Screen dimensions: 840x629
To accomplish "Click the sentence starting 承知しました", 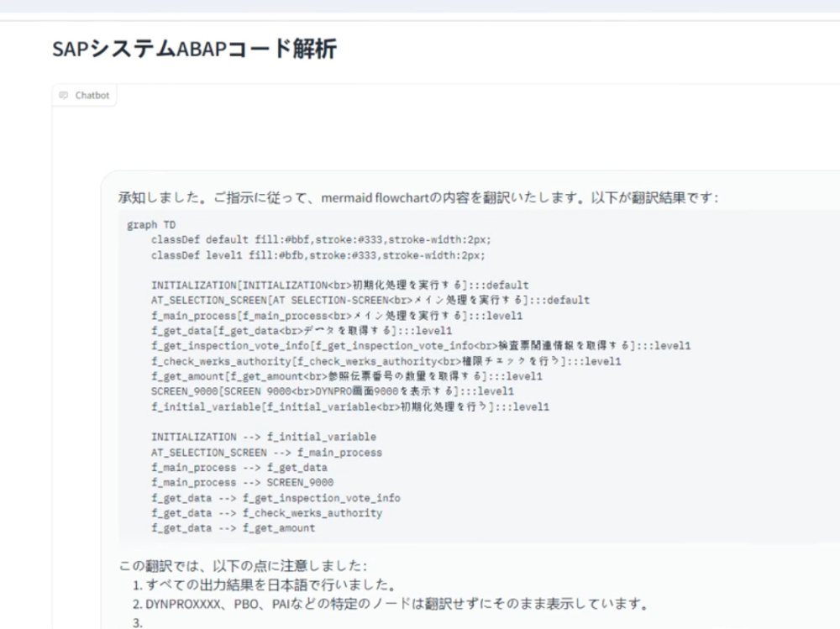I will tap(417, 197).
